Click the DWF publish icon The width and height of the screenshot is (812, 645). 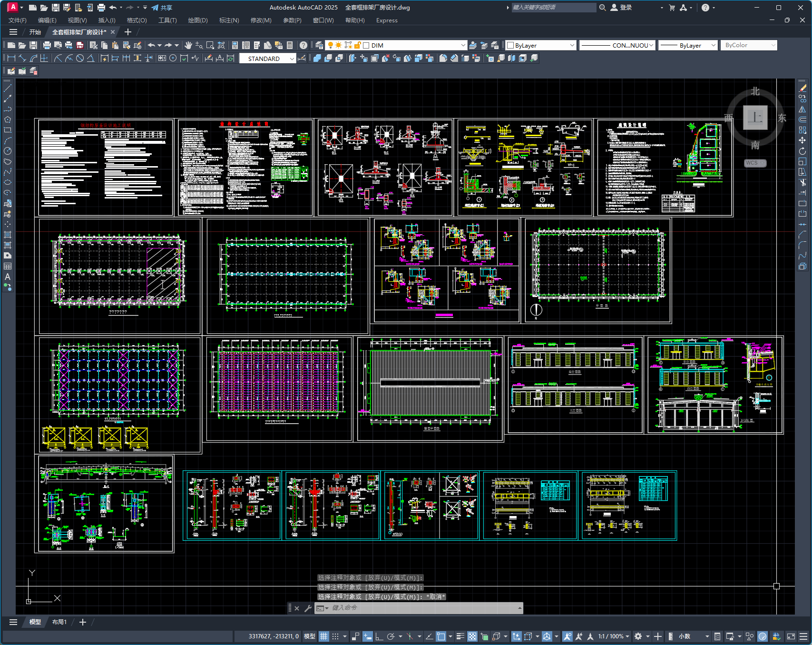[x=80, y=45]
